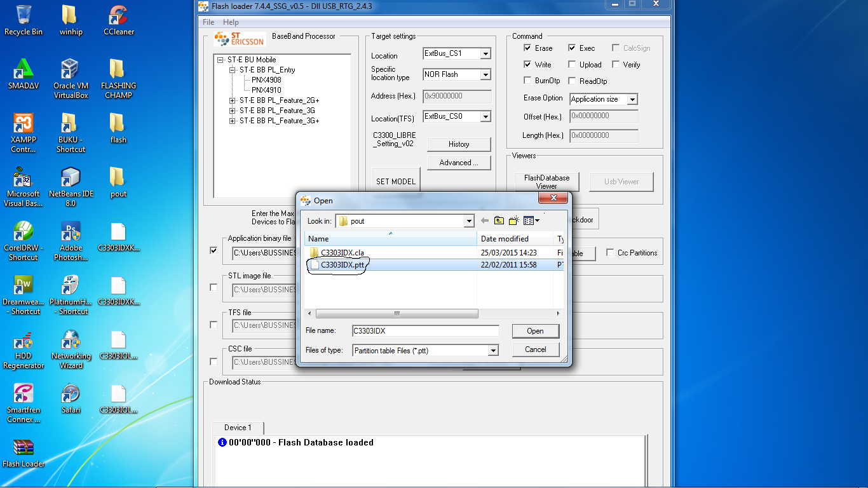Collapse the ST-E BU Mobile tree node
868x488 pixels.
pos(220,60)
